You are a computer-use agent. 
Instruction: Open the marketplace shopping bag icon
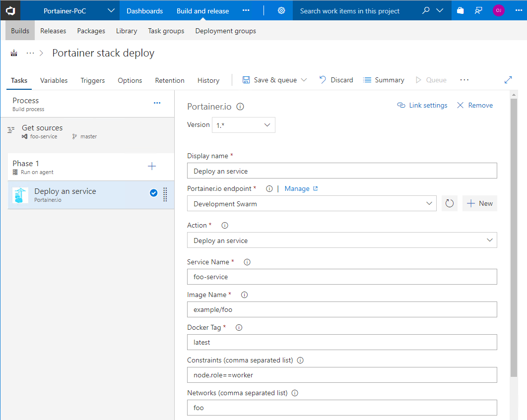click(x=460, y=11)
